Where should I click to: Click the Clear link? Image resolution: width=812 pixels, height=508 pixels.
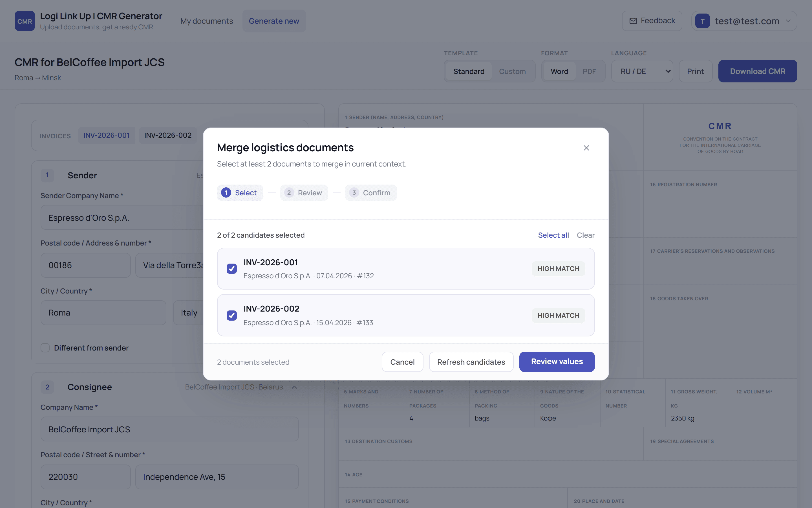(586, 235)
